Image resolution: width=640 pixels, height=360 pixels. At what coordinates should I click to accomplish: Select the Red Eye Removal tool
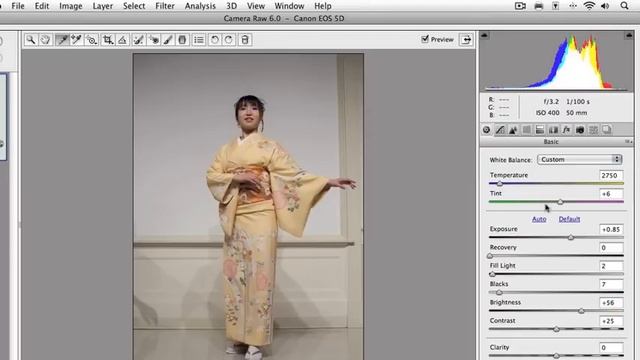154,40
